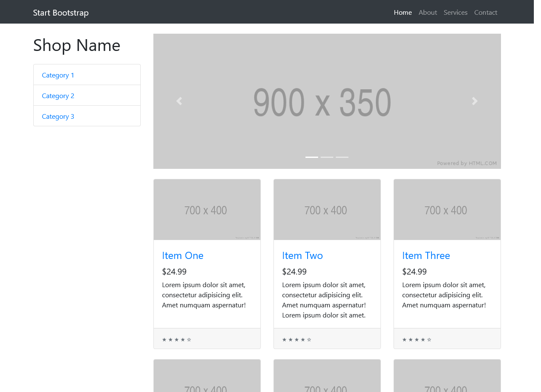This screenshot has width=541, height=392.
Task: Click the carousel next arrow
Action: tap(475, 101)
